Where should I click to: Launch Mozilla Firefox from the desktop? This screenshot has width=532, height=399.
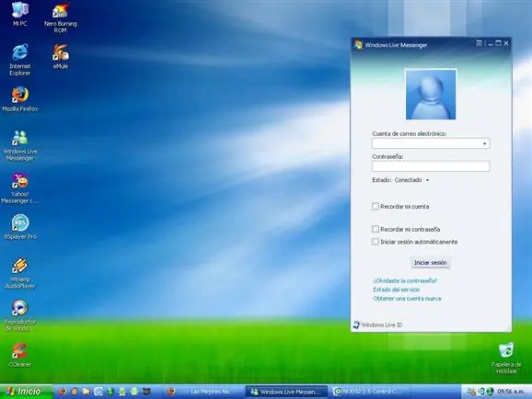pos(20,99)
